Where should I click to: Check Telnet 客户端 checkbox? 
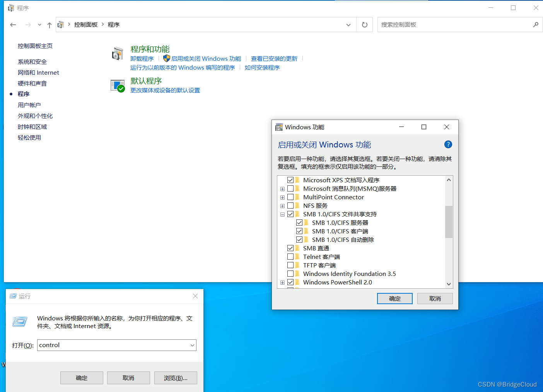(x=290, y=257)
